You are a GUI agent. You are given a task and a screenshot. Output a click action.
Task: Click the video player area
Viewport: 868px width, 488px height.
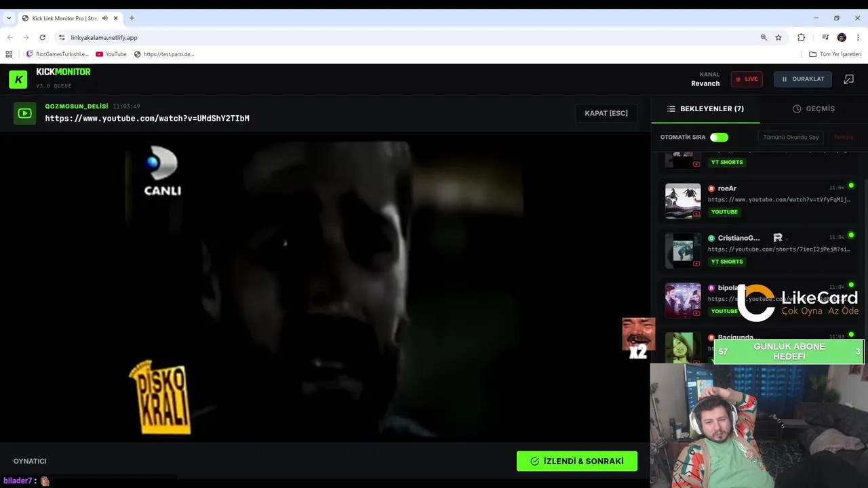pos(325,287)
